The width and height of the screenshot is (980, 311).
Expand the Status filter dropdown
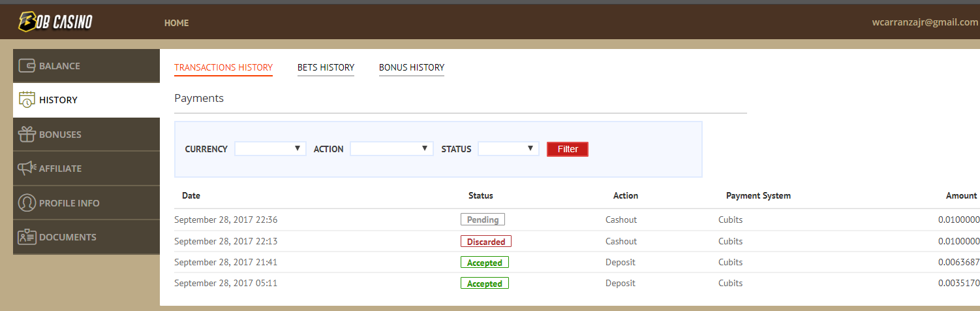point(508,149)
